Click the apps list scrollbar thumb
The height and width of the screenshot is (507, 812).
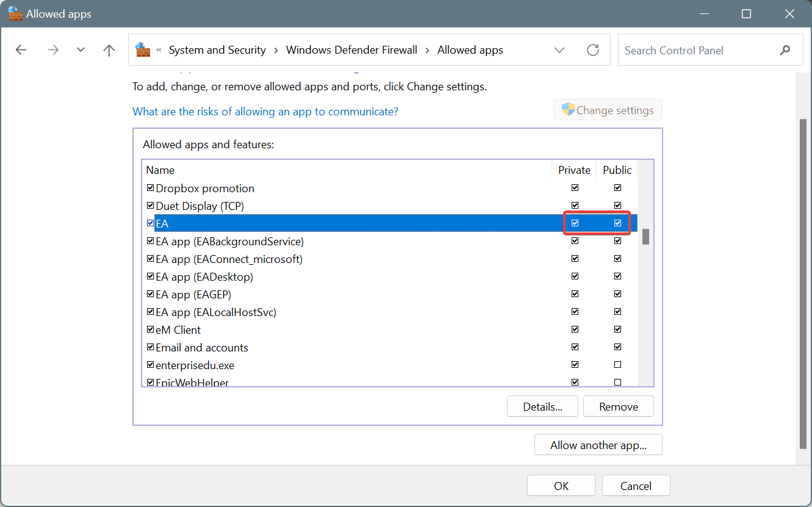[645, 237]
